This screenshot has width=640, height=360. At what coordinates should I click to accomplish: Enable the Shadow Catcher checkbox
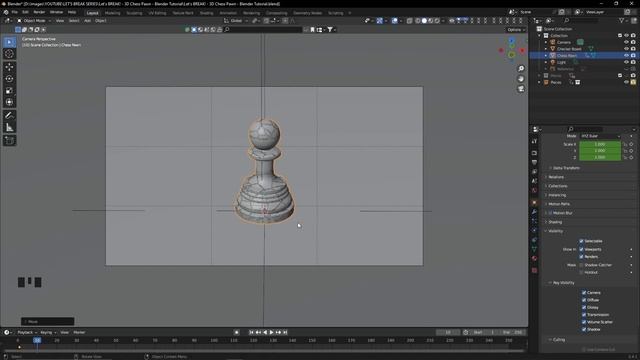(581, 265)
